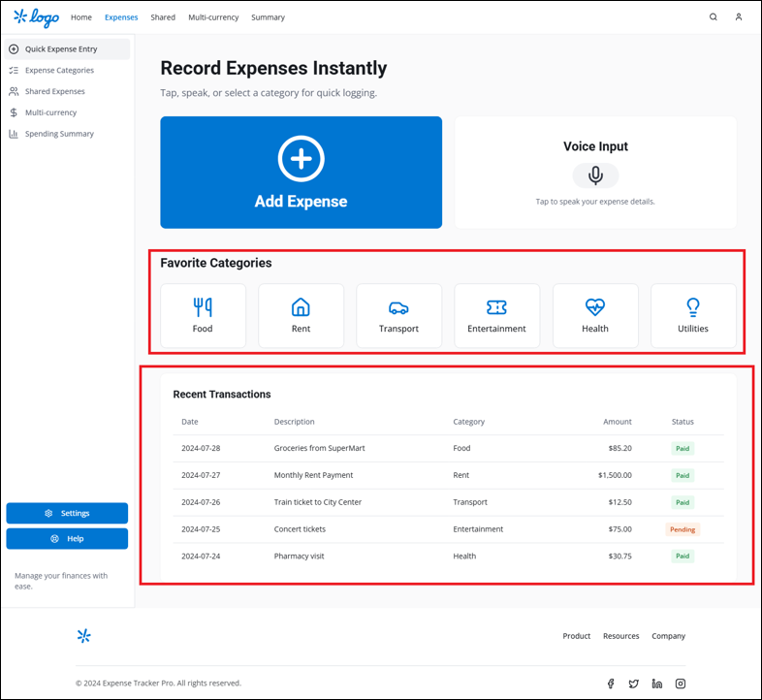Image resolution: width=762 pixels, height=700 pixels.
Task: Click the $75.00 amount cell
Action: pyautogui.click(x=620, y=529)
